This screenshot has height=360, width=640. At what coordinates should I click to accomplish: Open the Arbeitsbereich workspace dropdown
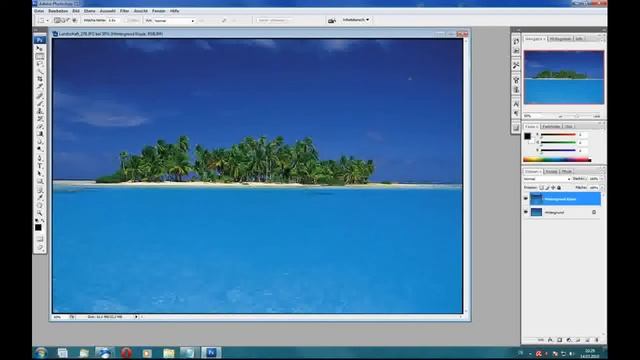coord(356,20)
